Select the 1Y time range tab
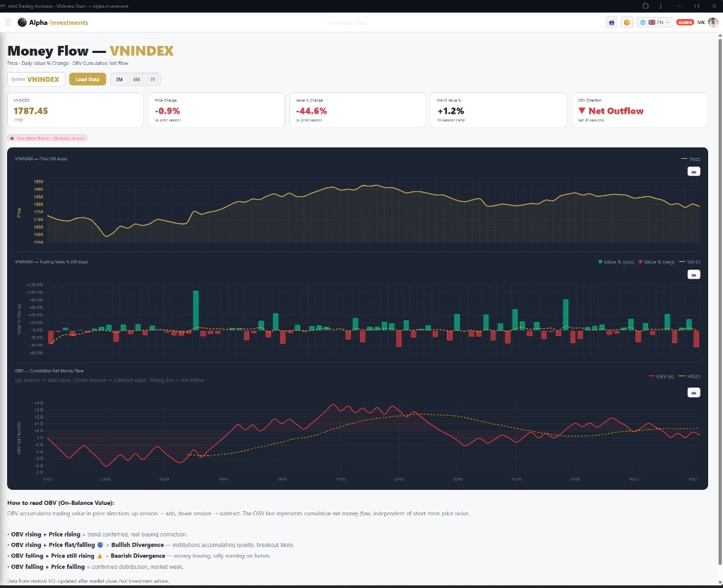This screenshot has height=588, width=723. coord(153,79)
